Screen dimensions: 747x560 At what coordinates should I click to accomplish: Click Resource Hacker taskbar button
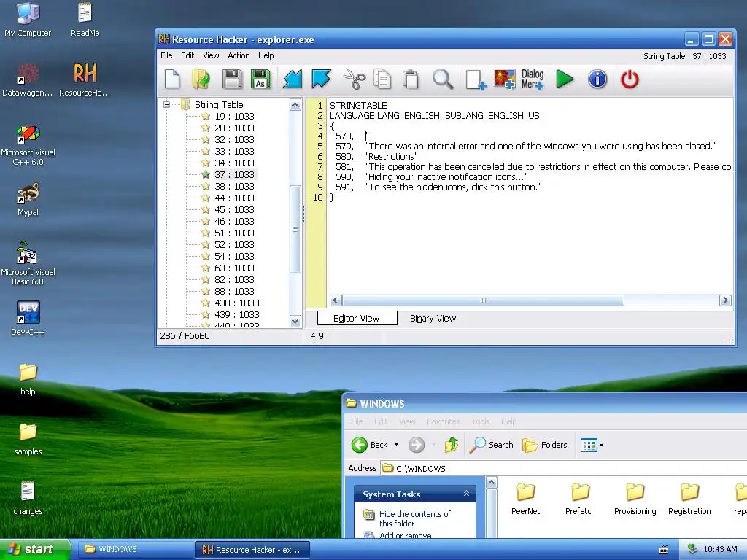click(x=252, y=550)
